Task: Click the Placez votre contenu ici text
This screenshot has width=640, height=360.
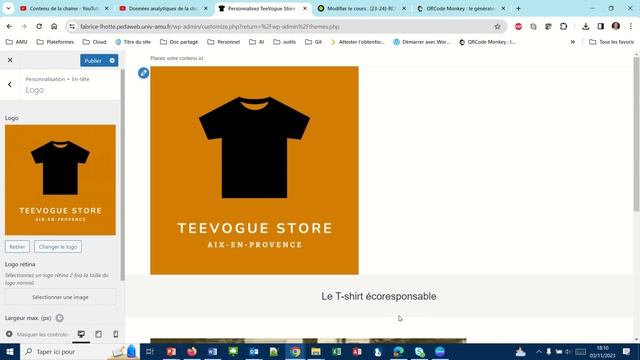Action: [x=177, y=58]
